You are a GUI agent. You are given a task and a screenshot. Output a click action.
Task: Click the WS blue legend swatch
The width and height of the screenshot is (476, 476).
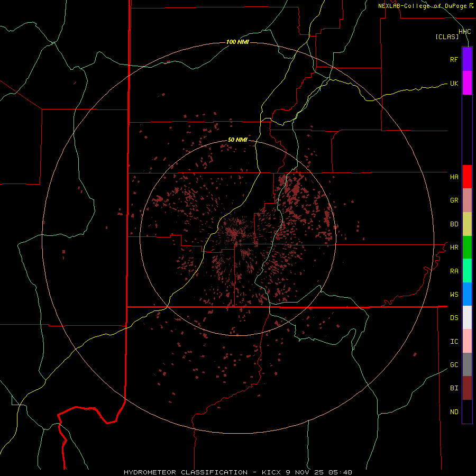[x=467, y=294]
